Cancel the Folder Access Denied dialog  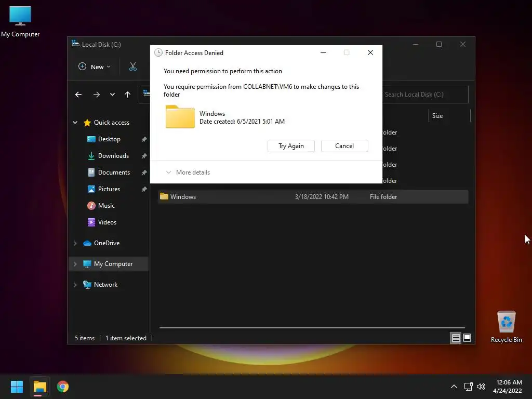click(x=344, y=146)
